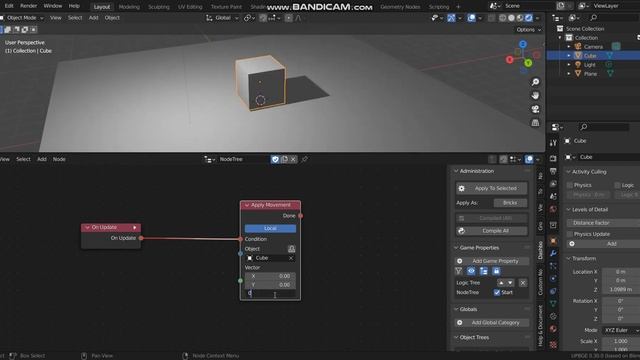
Task: Toggle the eye visibility filter in Game Properties
Action: click(471, 271)
